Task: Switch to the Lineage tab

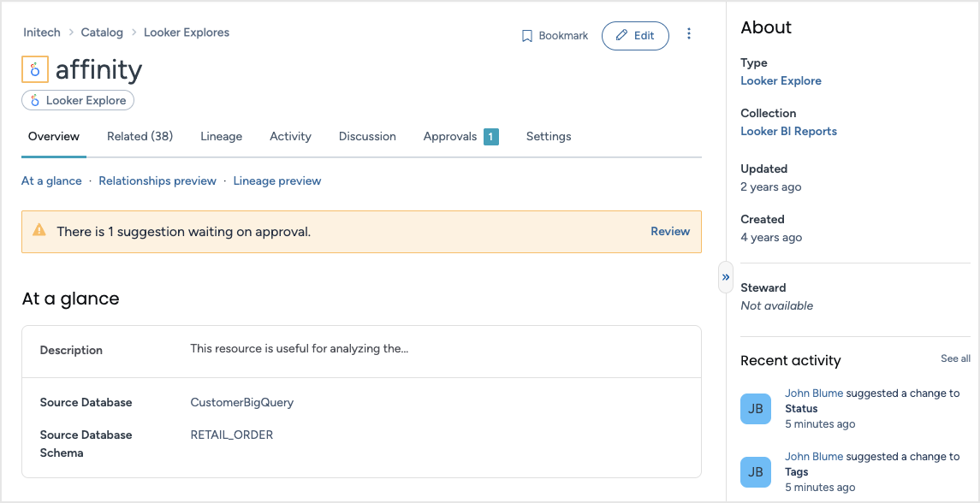Action: [221, 136]
